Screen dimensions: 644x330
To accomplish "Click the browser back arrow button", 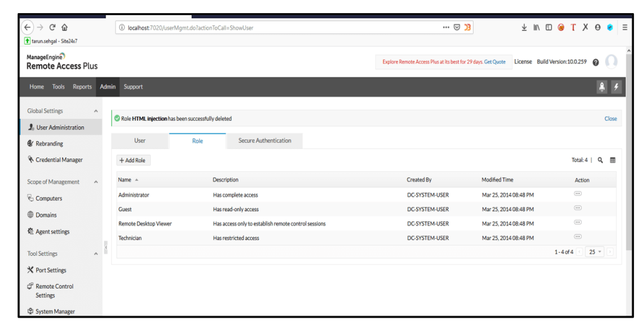I will [27, 28].
